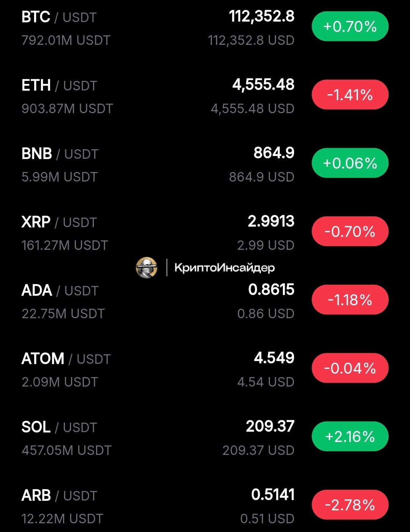Tap the -0.04% badge for ATOM
410x532 pixels.
pyautogui.click(x=350, y=368)
